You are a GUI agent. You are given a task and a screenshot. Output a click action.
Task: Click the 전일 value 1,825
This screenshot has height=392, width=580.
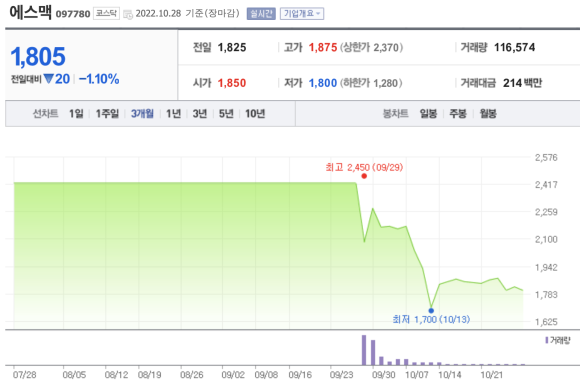click(232, 47)
